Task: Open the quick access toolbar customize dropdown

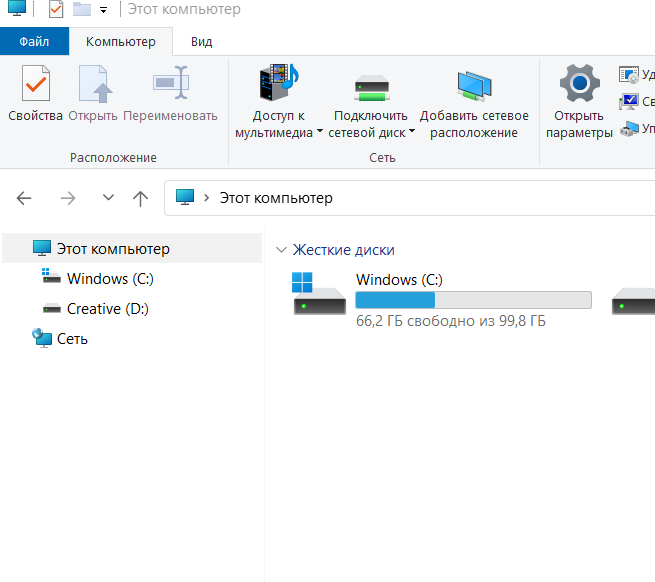Action: 104,10
